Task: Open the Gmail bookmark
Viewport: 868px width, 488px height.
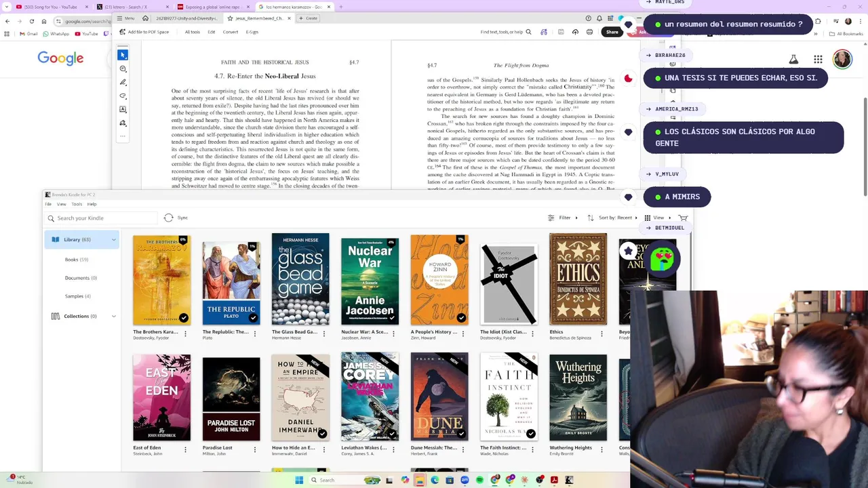Action: [28, 33]
